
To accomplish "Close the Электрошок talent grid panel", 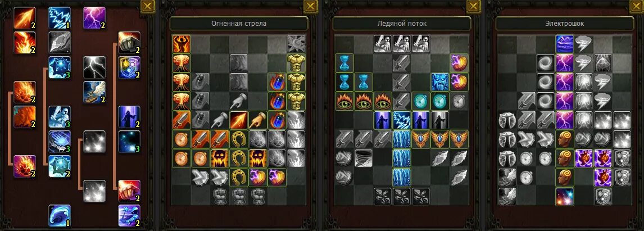I will [637, 6].
